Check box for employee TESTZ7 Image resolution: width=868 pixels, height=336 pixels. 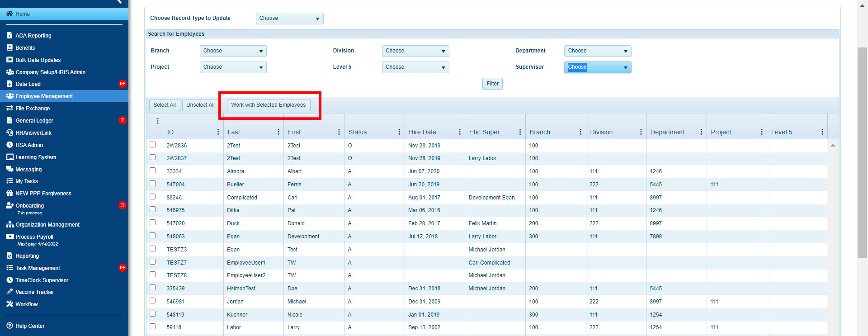152,262
